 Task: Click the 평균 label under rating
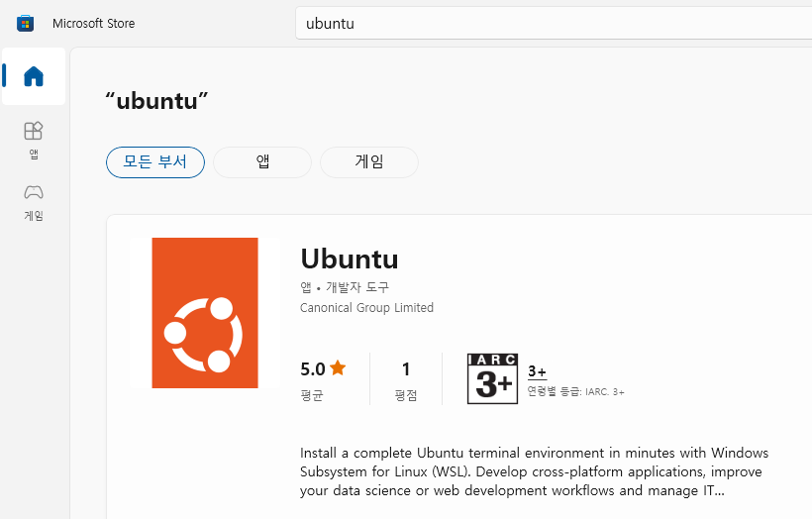312,396
